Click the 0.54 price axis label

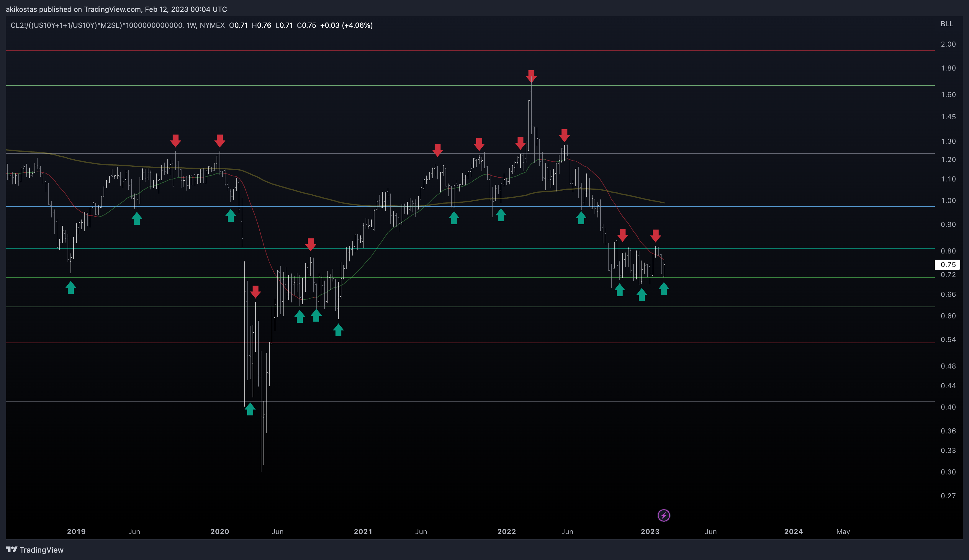point(948,340)
